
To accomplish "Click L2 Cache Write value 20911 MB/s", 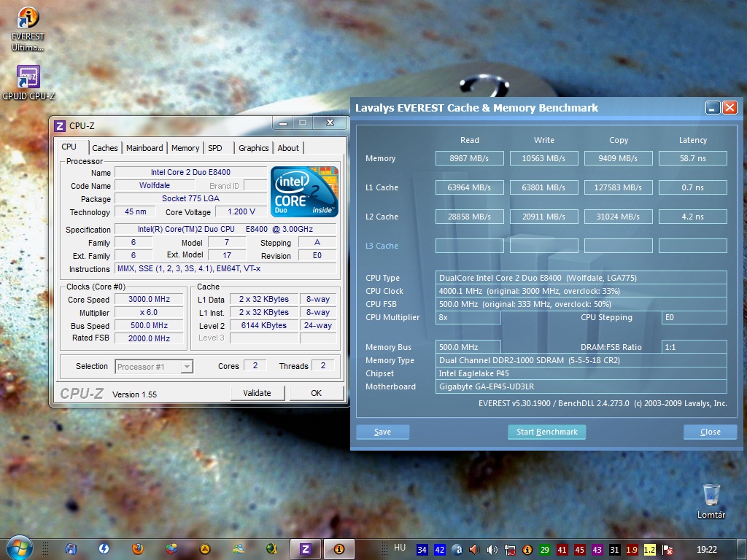I will click(543, 217).
